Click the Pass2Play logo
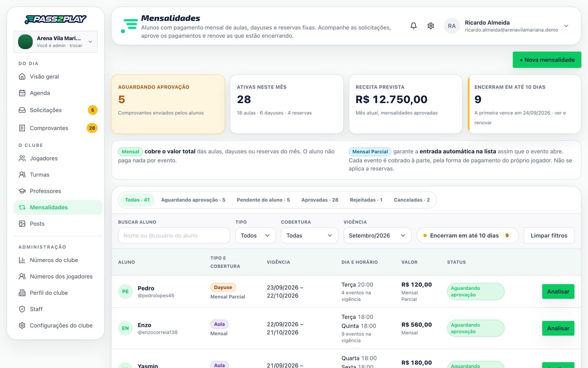This screenshot has height=368, width=588. 55,19
